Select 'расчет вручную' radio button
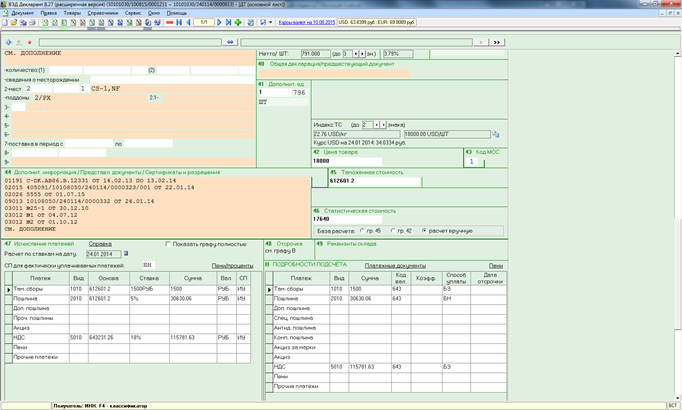 click(x=426, y=230)
